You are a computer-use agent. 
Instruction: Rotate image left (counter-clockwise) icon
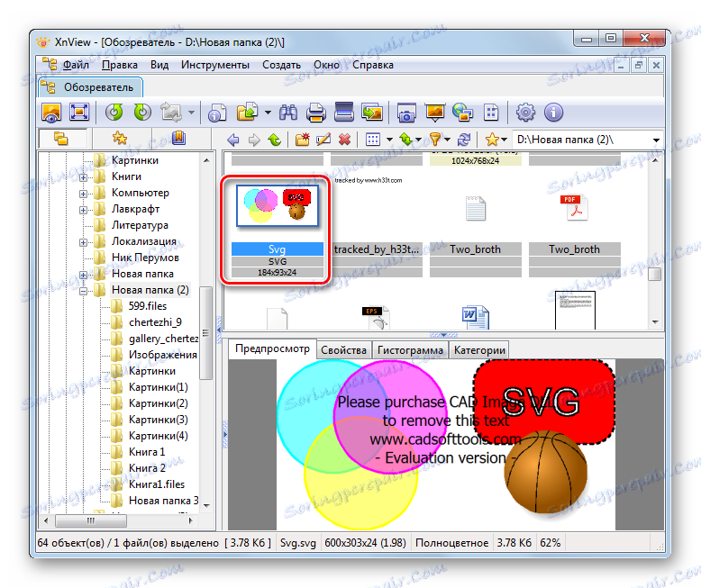click(x=114, y=113)
